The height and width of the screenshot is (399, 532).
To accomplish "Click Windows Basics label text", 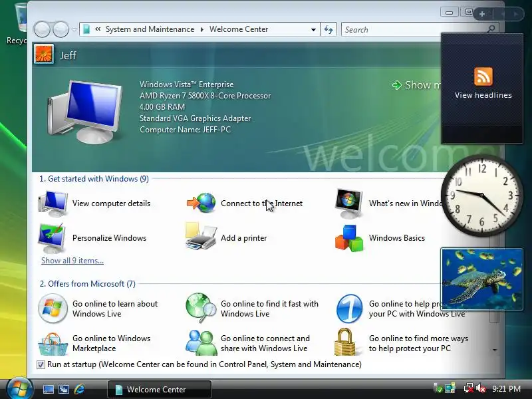I will click(x=396, y=238).
